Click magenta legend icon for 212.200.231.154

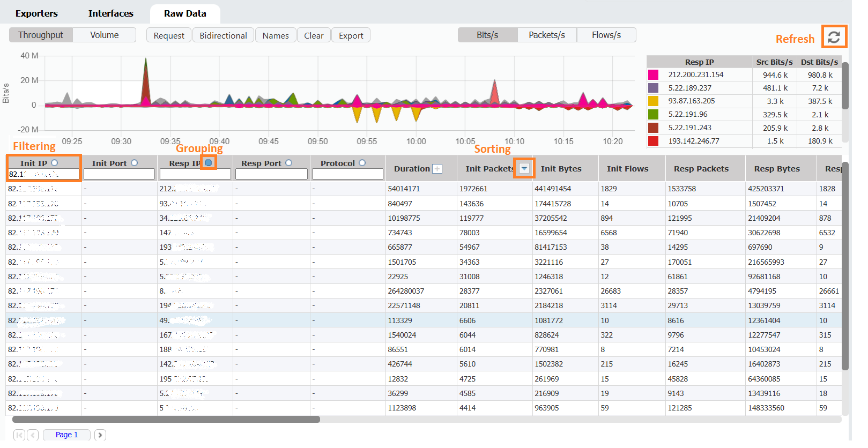(653, 75)
